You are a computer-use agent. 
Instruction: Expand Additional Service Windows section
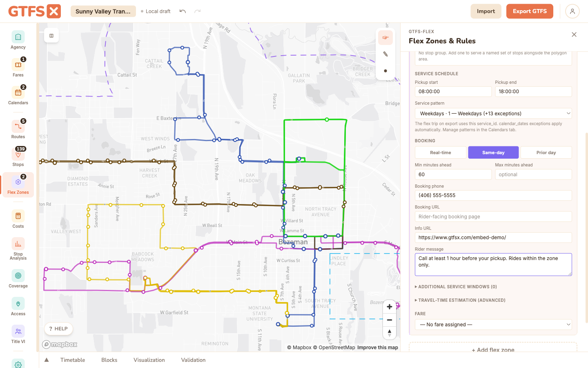point(456,287)
